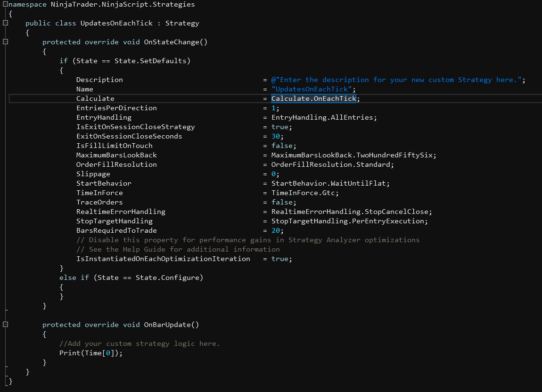Click MaximumBarsLookBack.TwoHundredFiftySix value
Viewport: 542px width, 392px height.
coord(353,155)
